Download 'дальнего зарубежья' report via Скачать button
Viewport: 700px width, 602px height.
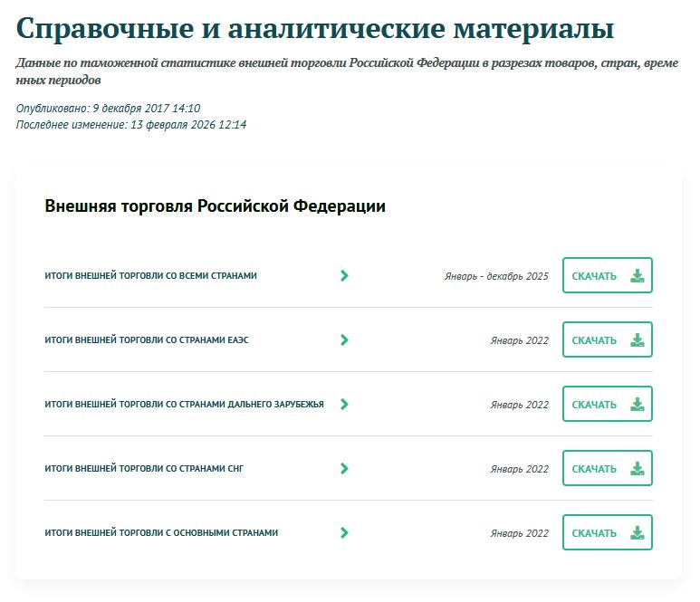(x=608, y=404)
